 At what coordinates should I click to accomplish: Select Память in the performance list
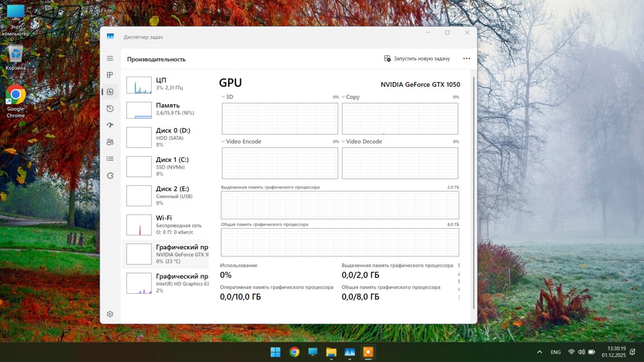[x=165, y=109]
